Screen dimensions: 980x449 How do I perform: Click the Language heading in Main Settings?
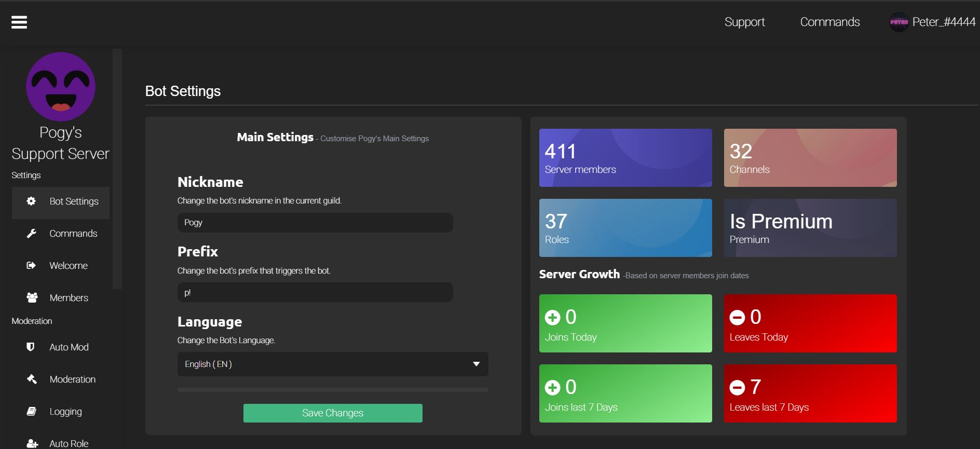(210, 322)
